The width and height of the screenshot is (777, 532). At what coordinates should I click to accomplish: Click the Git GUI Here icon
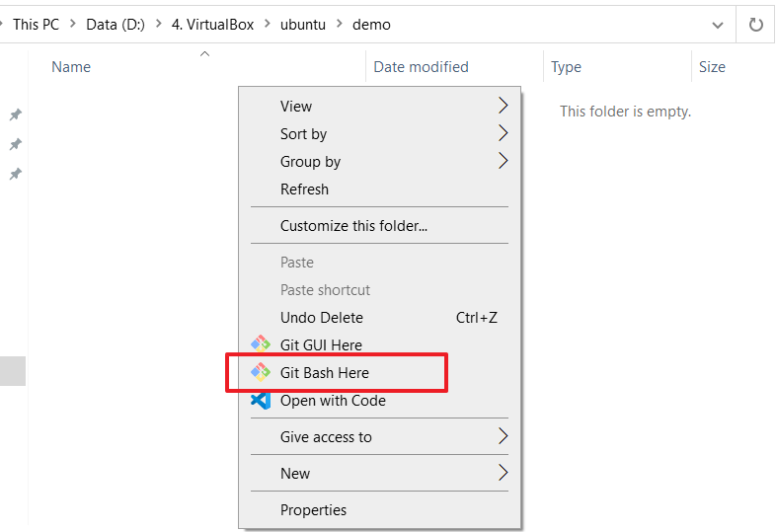pyautogui.click(x=261, y=344)
